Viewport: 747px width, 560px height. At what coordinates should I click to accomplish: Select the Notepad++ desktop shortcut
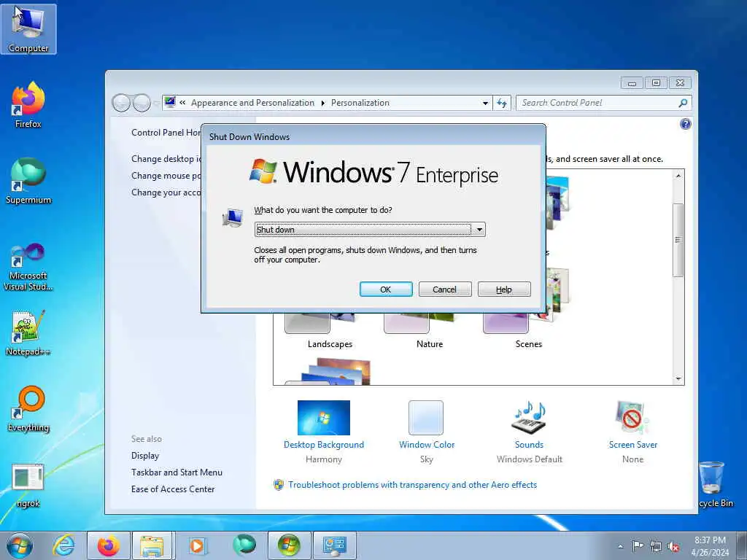coord(28,332)
